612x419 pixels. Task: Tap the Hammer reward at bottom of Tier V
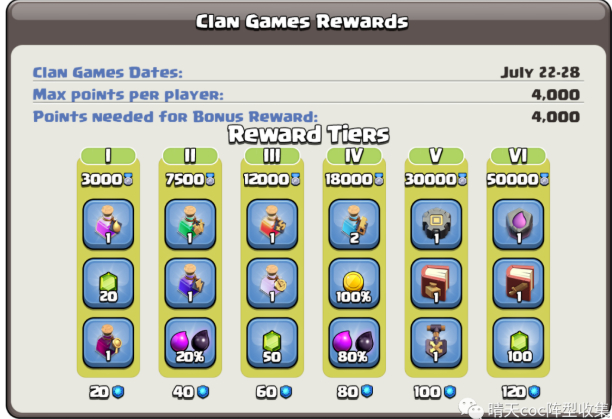pos(436,343)
